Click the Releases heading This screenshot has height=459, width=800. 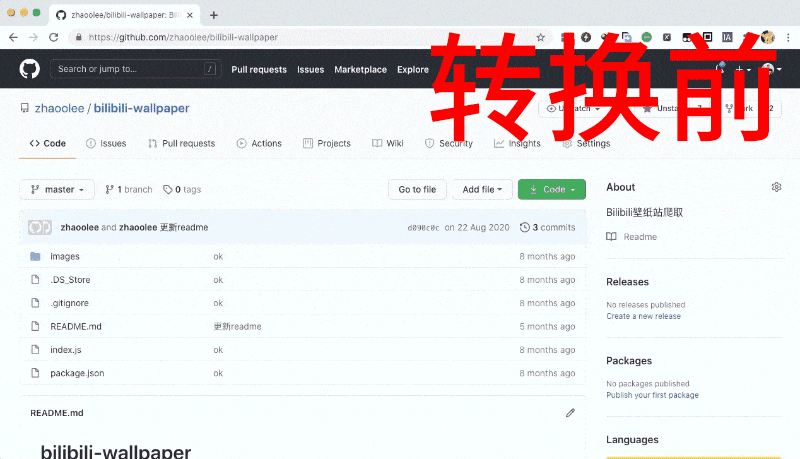(628, 282)
